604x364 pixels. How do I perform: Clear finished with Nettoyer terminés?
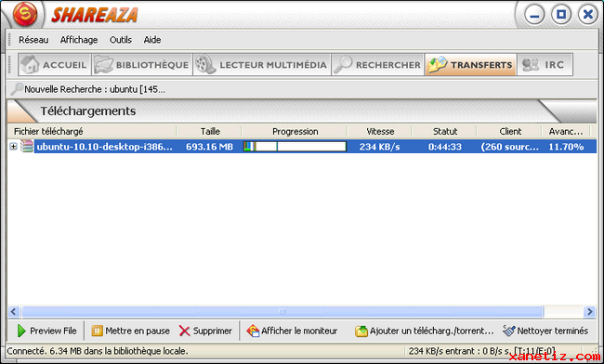[545, 331]
